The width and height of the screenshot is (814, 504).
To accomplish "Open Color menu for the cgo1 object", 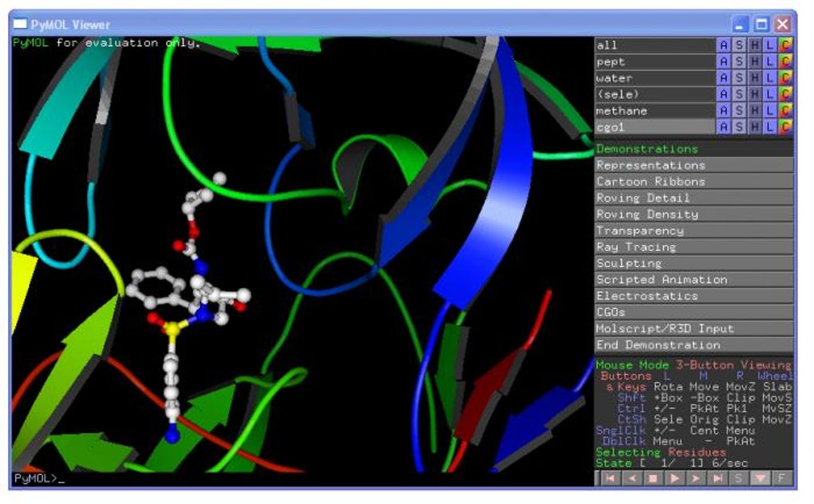I will coord(785,127).
